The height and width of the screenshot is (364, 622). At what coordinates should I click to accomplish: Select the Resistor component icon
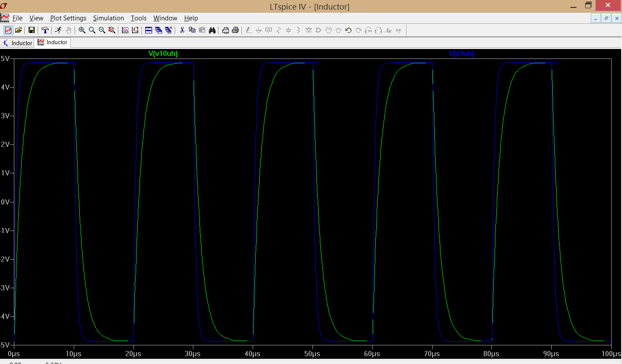[279, 30]
